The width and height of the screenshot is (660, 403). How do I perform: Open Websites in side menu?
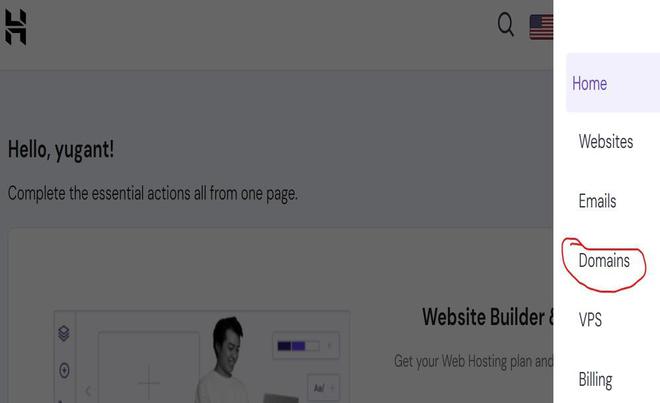click(x=606, y=141)
